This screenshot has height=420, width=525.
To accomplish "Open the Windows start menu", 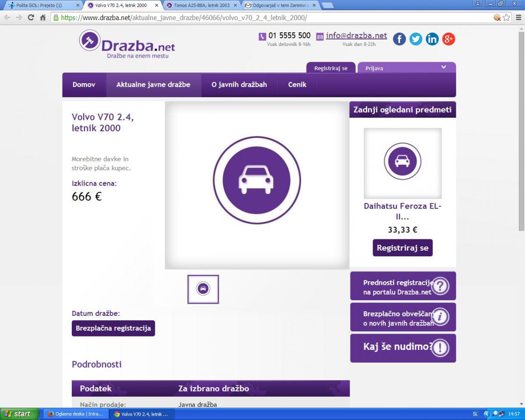I will [x=20, y=414].
